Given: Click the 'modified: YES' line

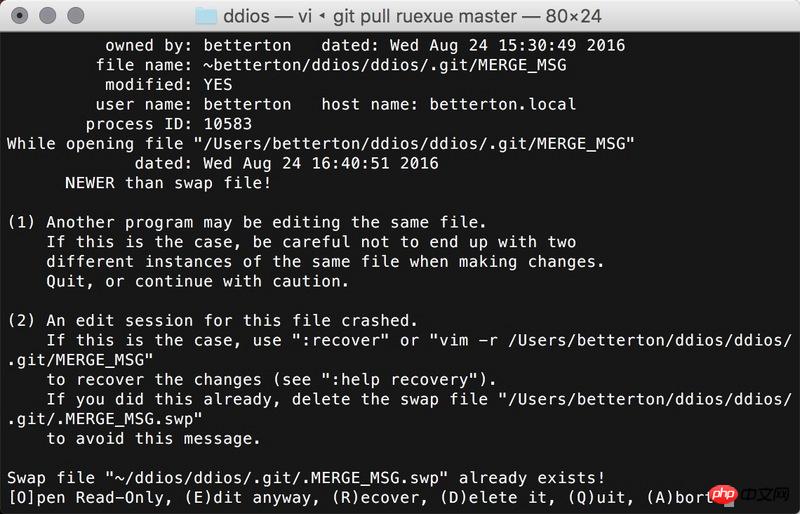Looking at the screenshot, I should [168, 85].
